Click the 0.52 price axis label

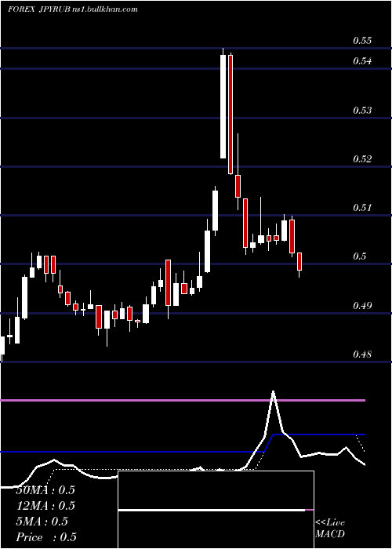click(362, 159)
